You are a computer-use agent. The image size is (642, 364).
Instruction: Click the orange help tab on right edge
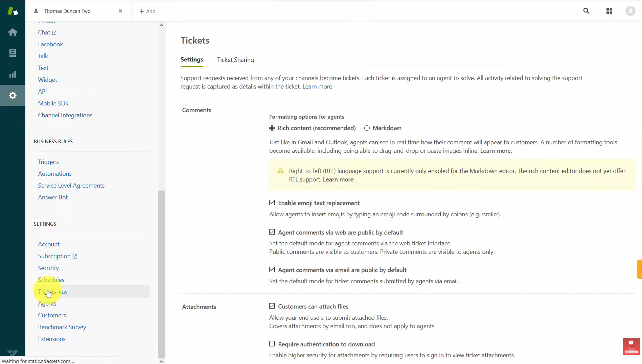(639, 269)
